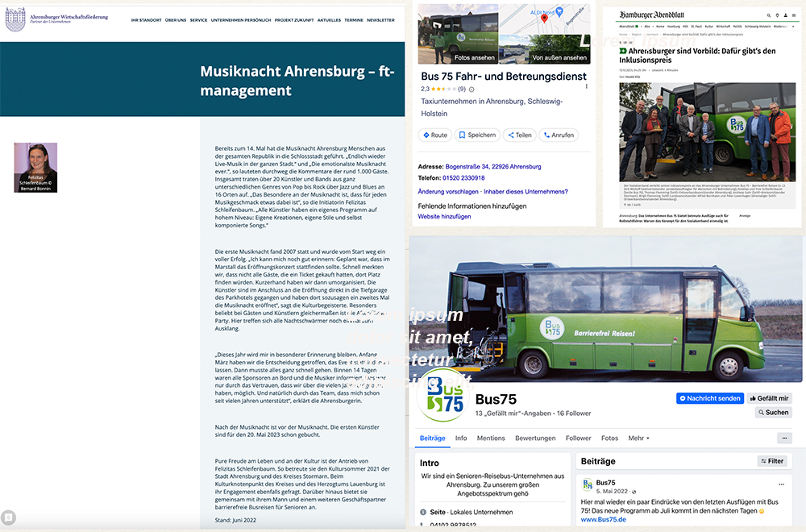Click the Gefällt mir like button

[769, 398]
